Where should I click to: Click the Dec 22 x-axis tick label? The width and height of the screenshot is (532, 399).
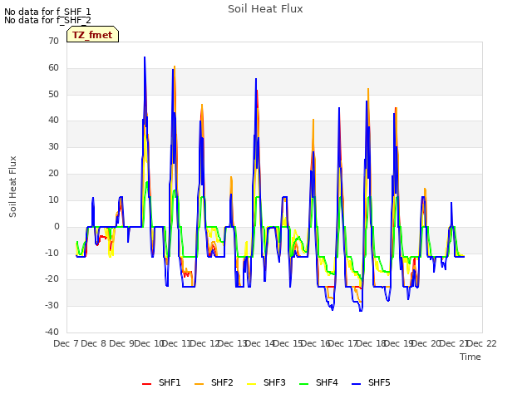pyautogui.click(x=482, y=343)
